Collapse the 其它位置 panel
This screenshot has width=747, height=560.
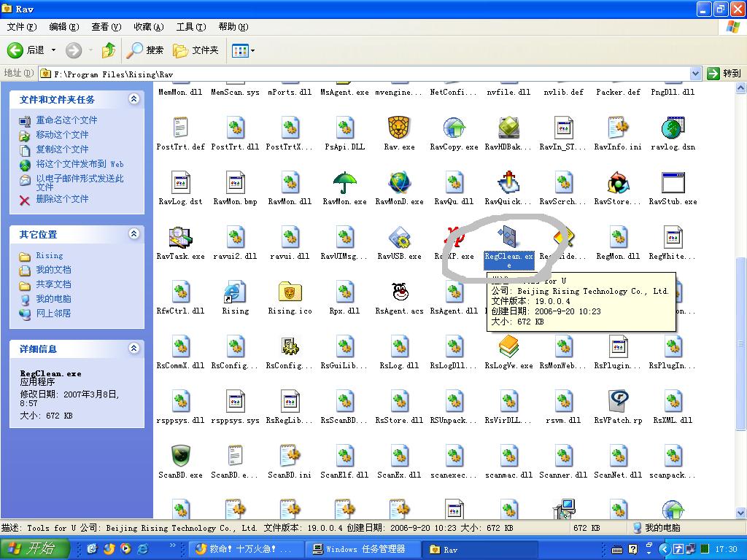click(134, 234)
